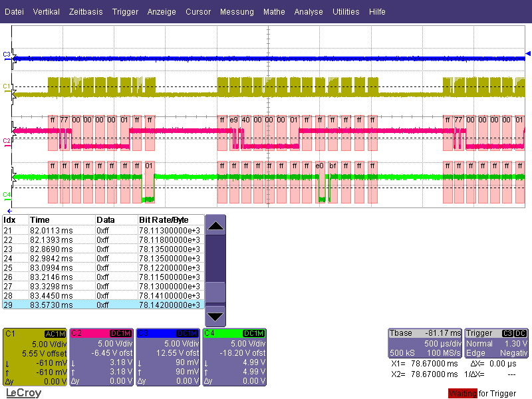Select decode table row index 21
This screenshot has width=532, height=399.
[x=103, y=231]
